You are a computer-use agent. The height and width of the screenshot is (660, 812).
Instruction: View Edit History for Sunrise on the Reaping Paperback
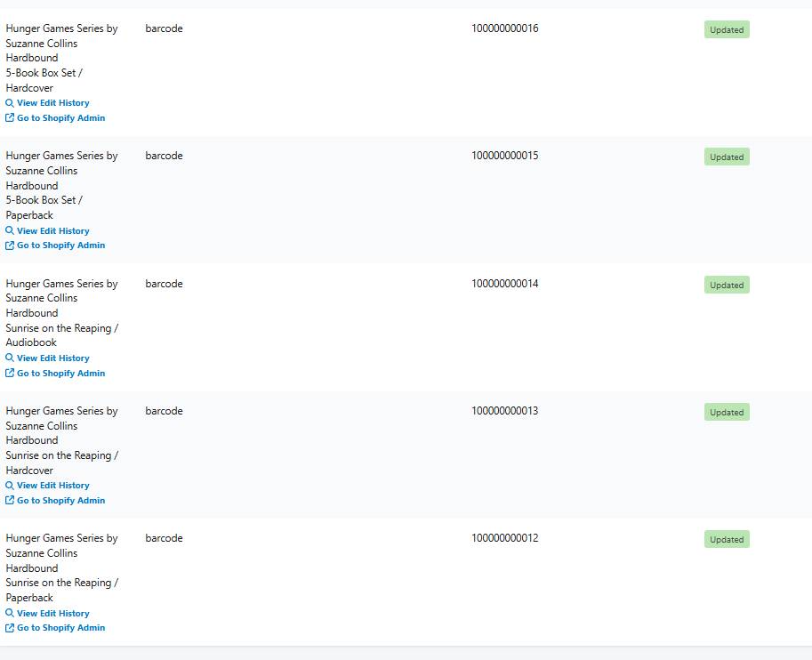[52, 613]
